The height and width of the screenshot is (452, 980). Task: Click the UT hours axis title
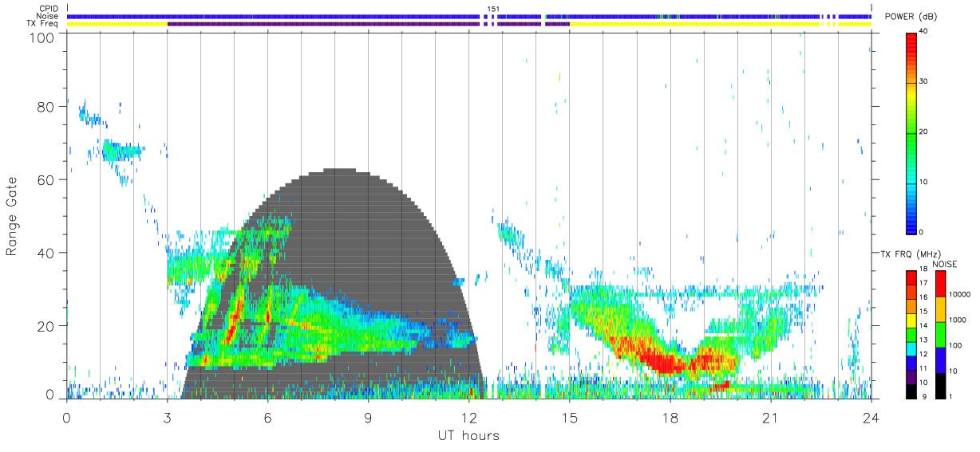[468, 435]
